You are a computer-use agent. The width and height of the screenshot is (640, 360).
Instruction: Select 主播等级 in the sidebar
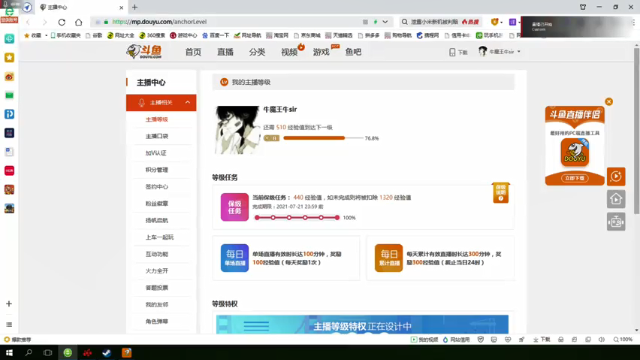[x=157, y=119]
